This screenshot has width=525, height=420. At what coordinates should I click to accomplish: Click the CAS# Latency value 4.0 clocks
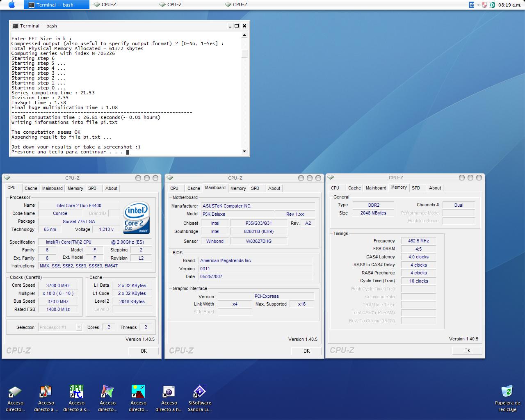[418, 257]
